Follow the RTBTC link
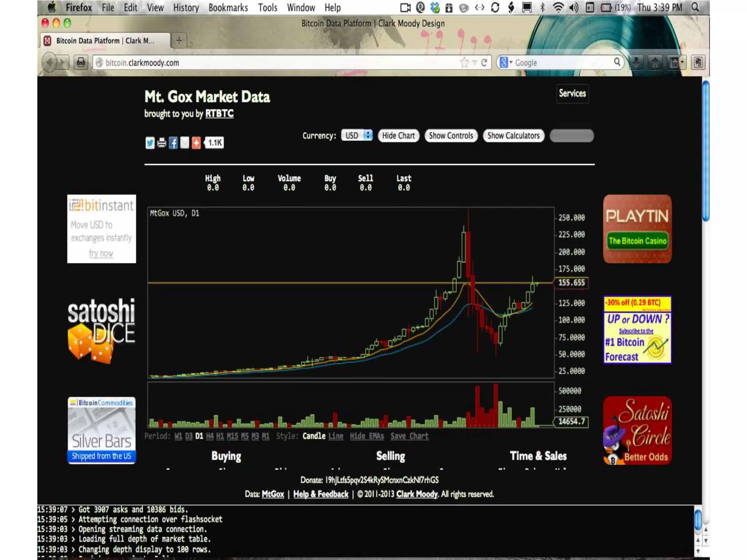This screenshot has height=560, width=747. (219, 114)
